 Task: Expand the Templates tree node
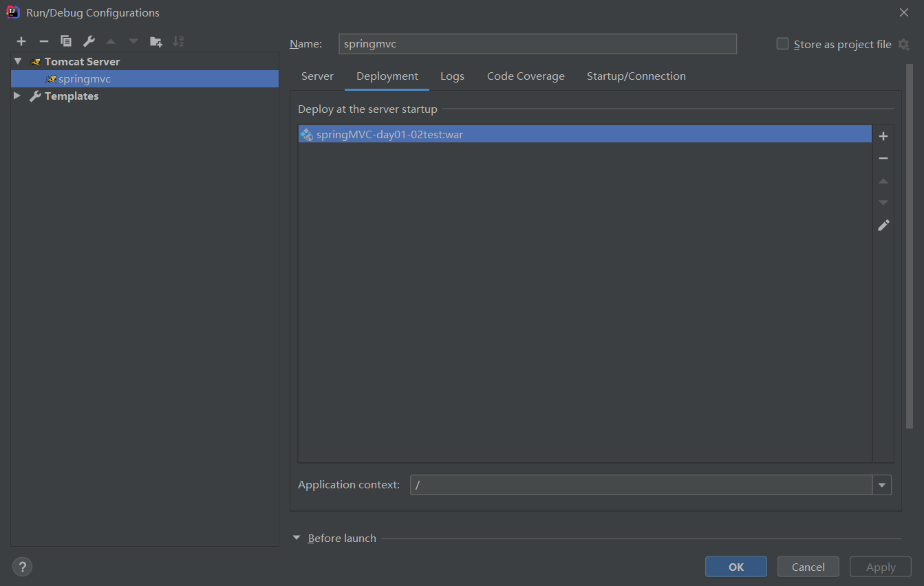pos(18,96)
